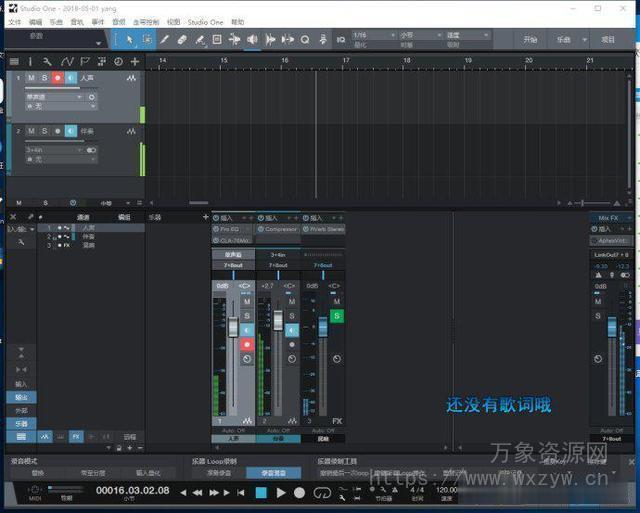Select the Paint (pencil) tool

pos(165,40)
